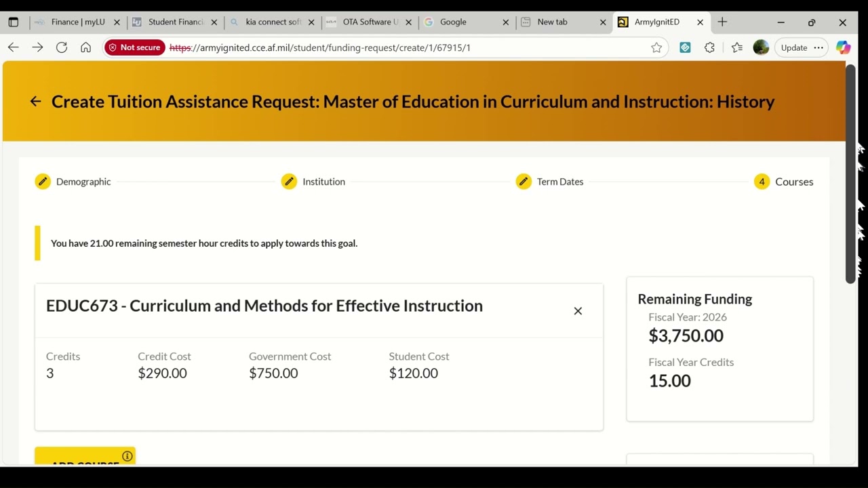Click the Demographic step label
Image resolution: width=868 pixels, height=488 pixels.
pos(83,182)
